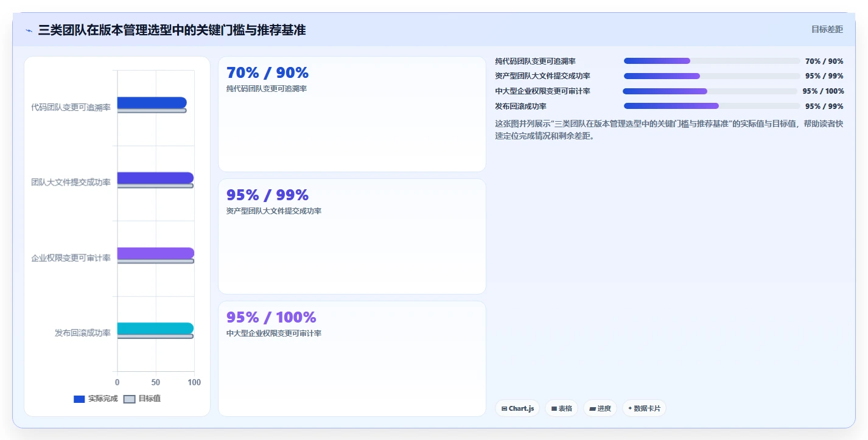Click the 企业权限变更可审计率 axis label
Image resolution: width=868 pixels, height=440 pixels.
[x=71, y=258]
